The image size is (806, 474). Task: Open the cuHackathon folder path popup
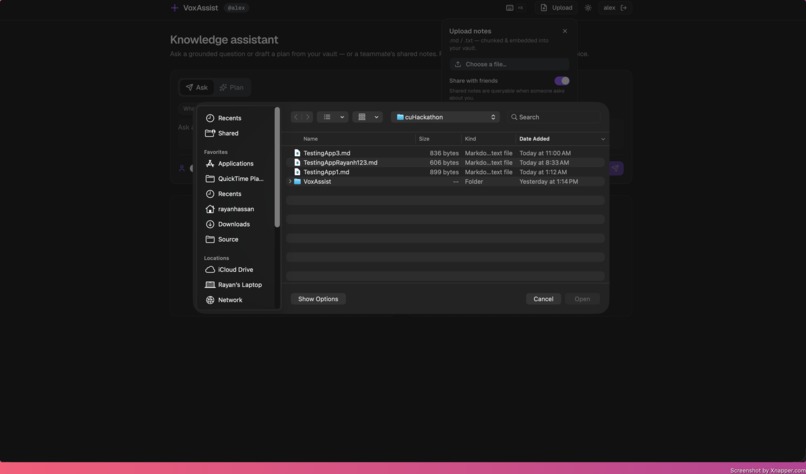[445, 117]
